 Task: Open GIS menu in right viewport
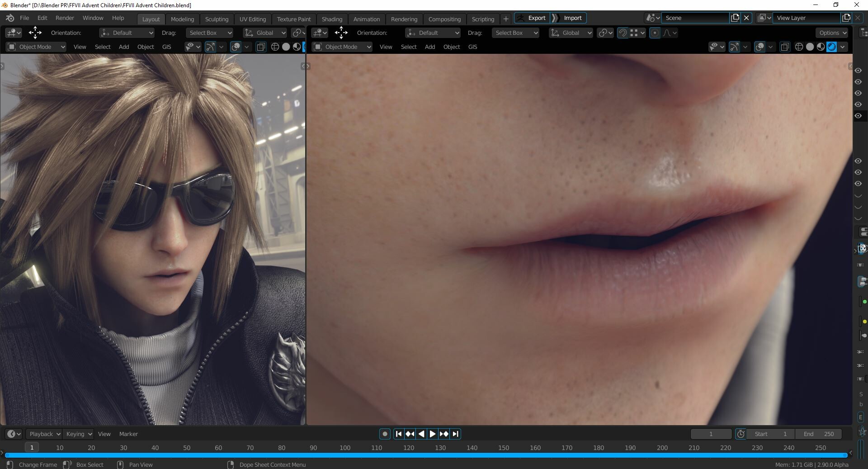[472, 47]
